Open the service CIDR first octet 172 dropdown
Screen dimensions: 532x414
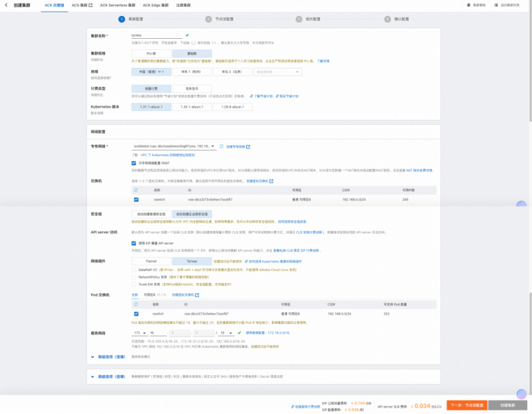[139, 333]
